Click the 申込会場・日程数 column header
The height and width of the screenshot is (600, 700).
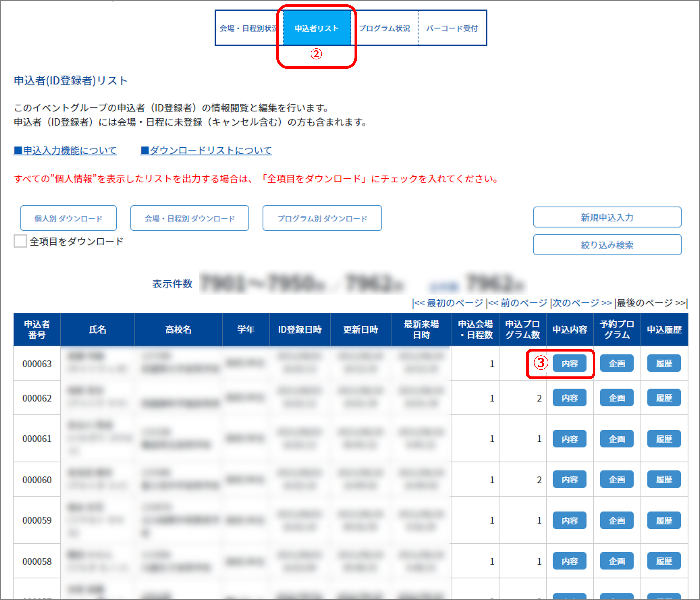(x=476, y=330)
